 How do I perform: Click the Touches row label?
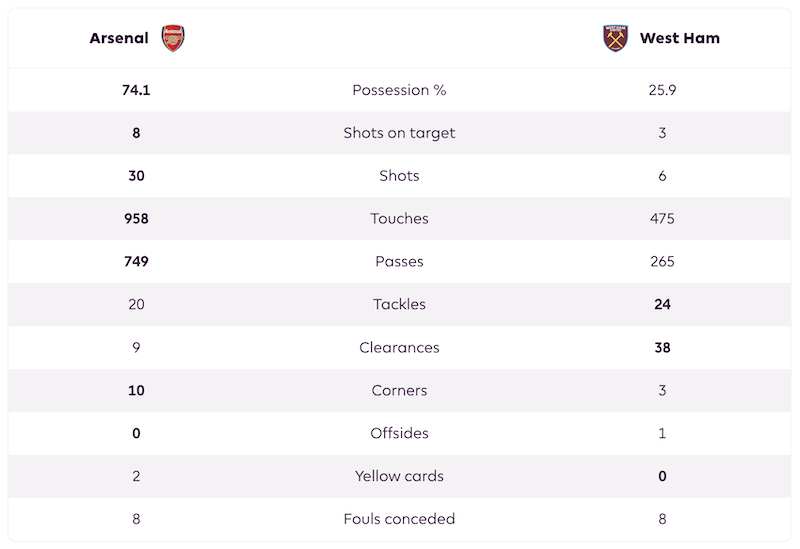click(x=399, y=219)
